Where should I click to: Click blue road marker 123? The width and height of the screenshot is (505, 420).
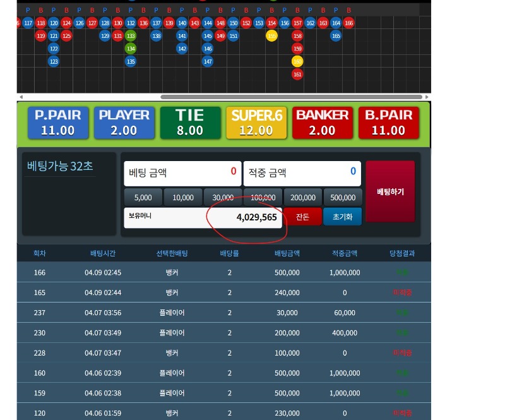(x=54, y=61)
